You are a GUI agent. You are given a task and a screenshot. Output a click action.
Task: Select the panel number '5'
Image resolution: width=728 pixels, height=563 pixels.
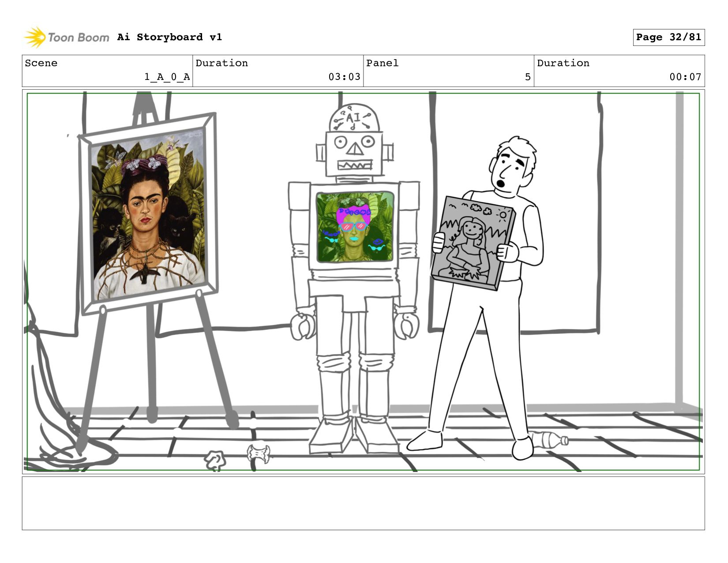(x=528, y=77)
